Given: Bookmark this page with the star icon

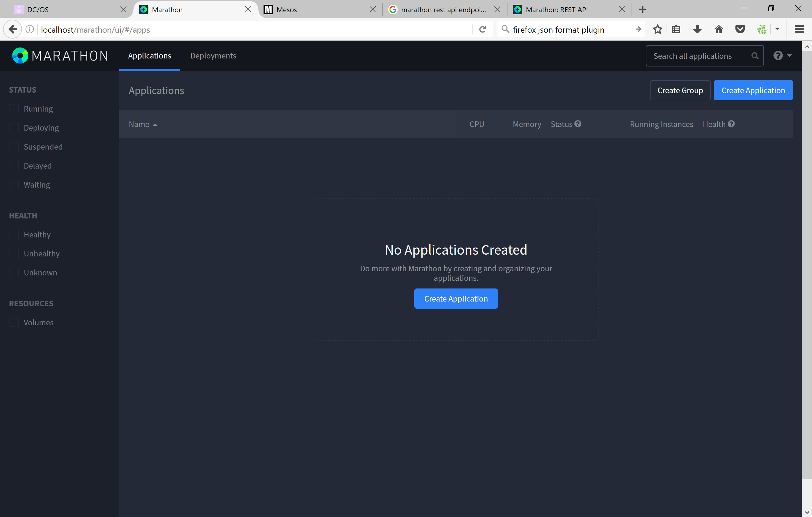Looking at the screenshot, I should click(x=657, y=29).
